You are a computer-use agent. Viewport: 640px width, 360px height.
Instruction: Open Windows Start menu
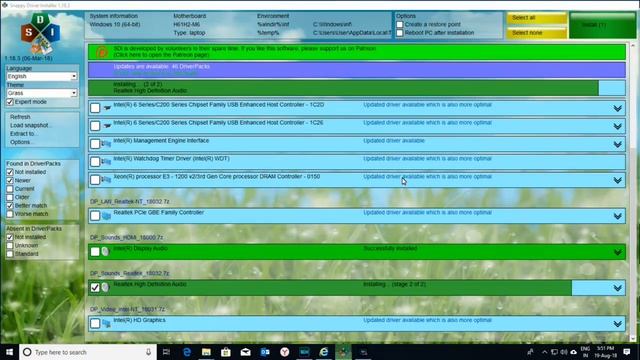(x=9, y=352)
